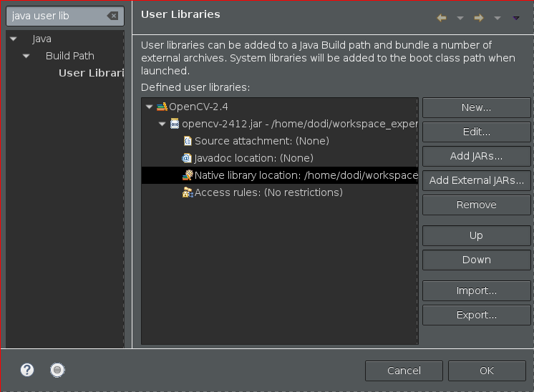Open the back history dropdown

click(x=460, y=18)
